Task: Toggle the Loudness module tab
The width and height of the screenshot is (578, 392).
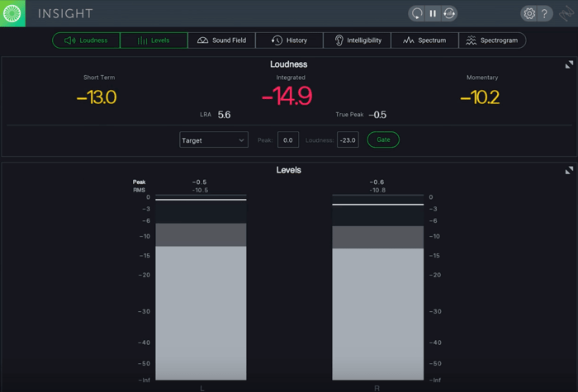Action: tap(86, 40)
